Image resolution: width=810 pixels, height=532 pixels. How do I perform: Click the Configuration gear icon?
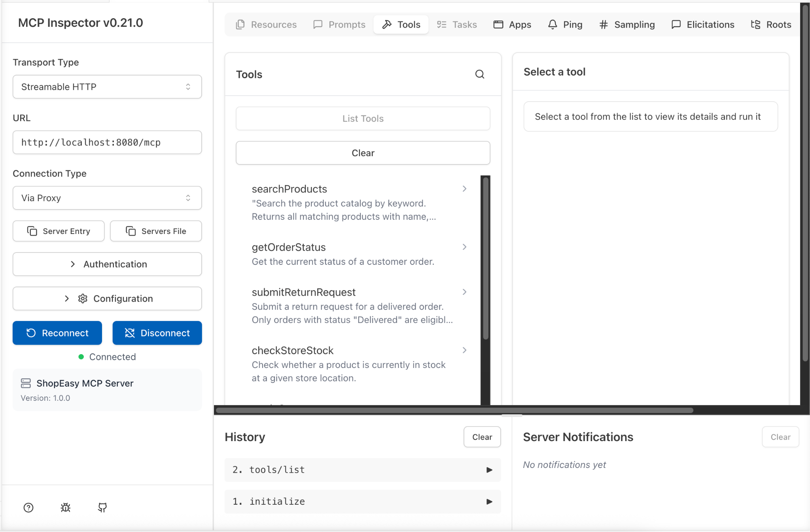point(83,298)
